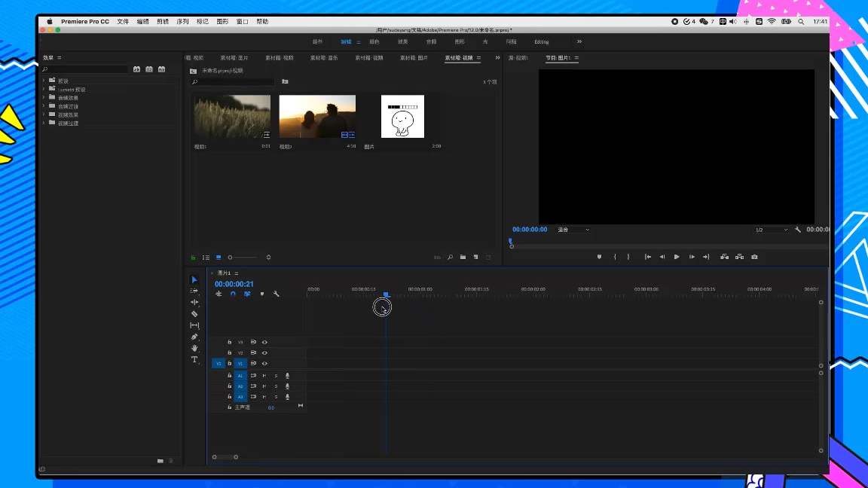Mute audio track A1

(264, 375)
